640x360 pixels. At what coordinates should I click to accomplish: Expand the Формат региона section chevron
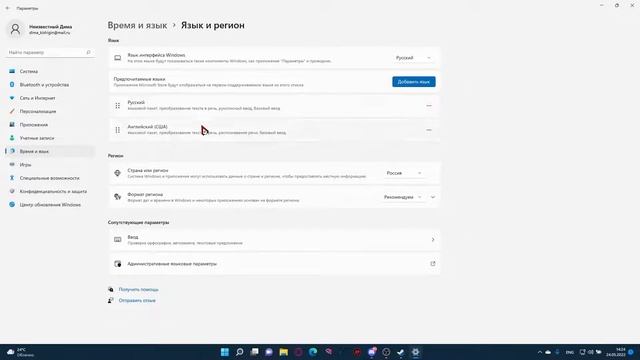(433, 197)
